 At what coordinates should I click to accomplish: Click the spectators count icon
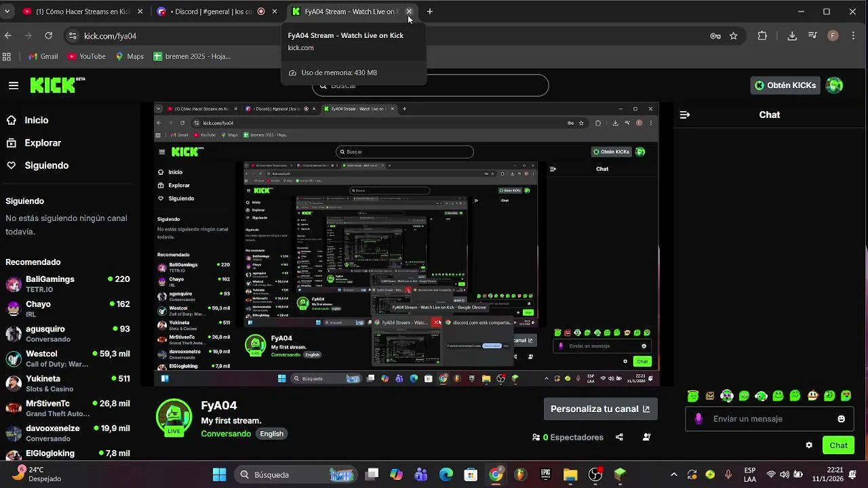(x=536, y=437)
